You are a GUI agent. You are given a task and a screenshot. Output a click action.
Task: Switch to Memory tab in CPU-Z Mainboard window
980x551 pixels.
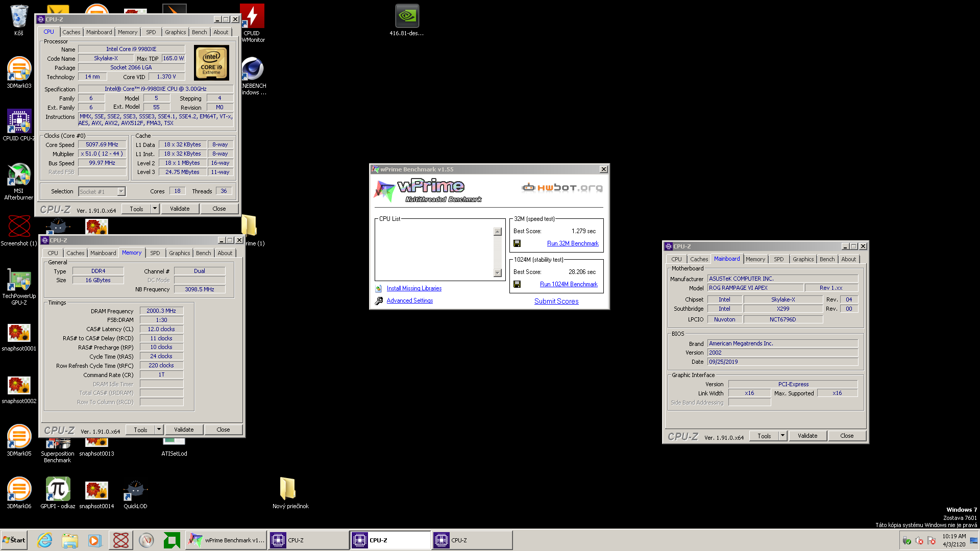tap(755, 259)
